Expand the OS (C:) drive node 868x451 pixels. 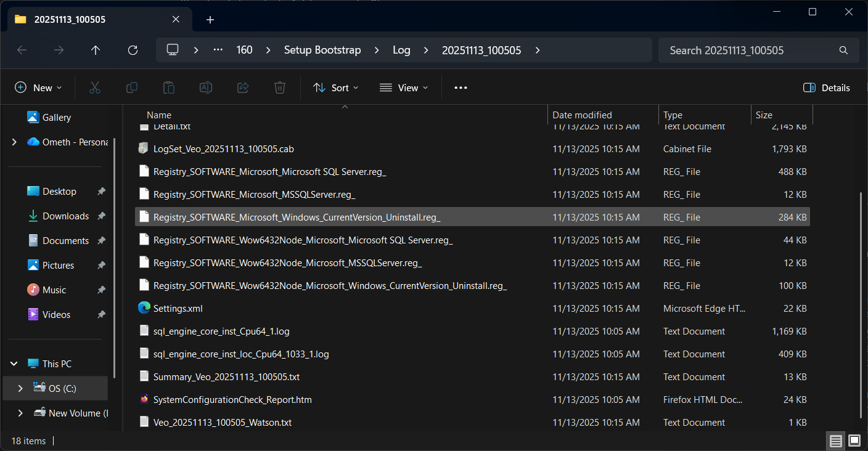tap(20, 388)
